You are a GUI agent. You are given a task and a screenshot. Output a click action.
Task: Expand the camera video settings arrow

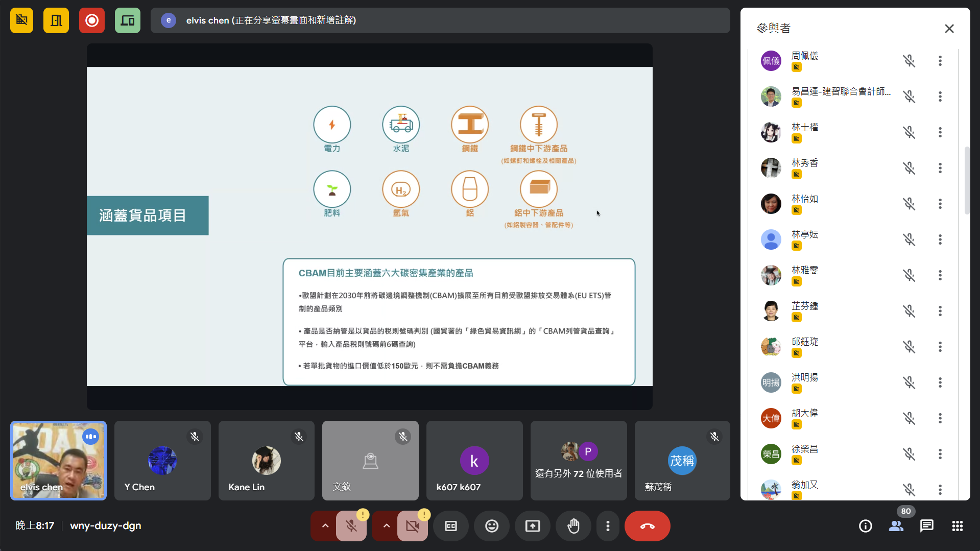click(386, 526)
